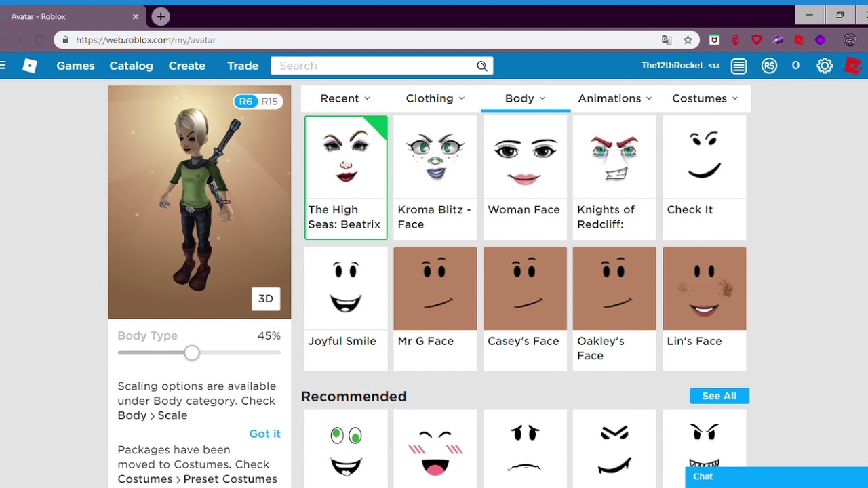
Task: Equip the Knights of Redcliff face
Action: point(614,177)
